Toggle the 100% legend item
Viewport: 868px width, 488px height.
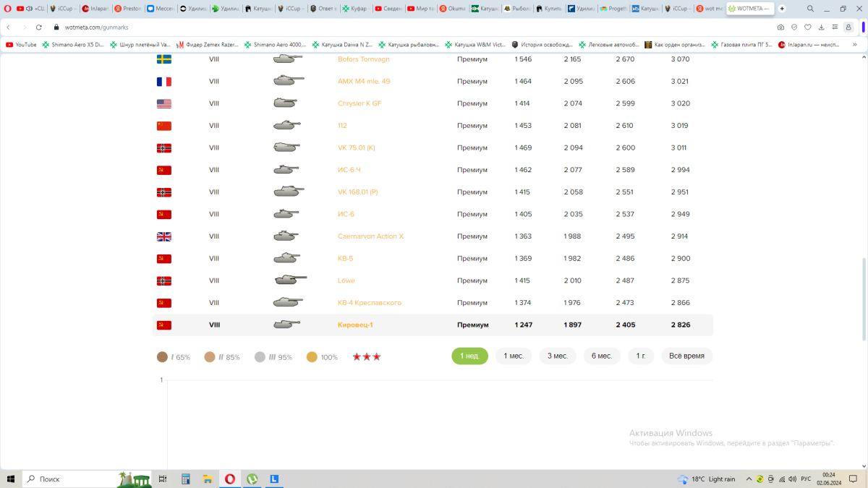322,357
